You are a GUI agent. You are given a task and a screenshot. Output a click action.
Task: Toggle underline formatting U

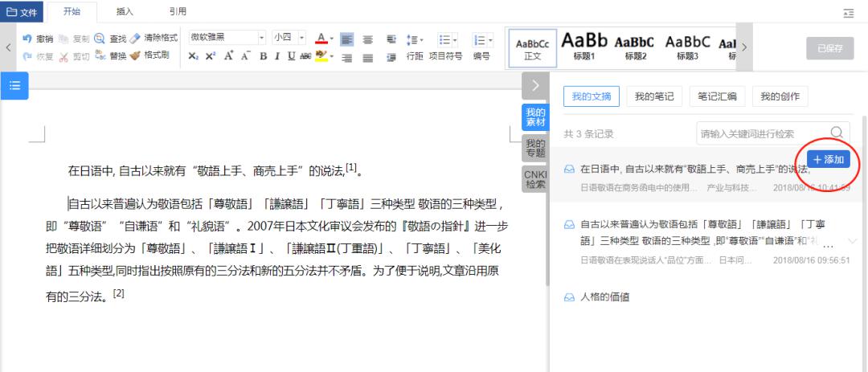point(291,56)
